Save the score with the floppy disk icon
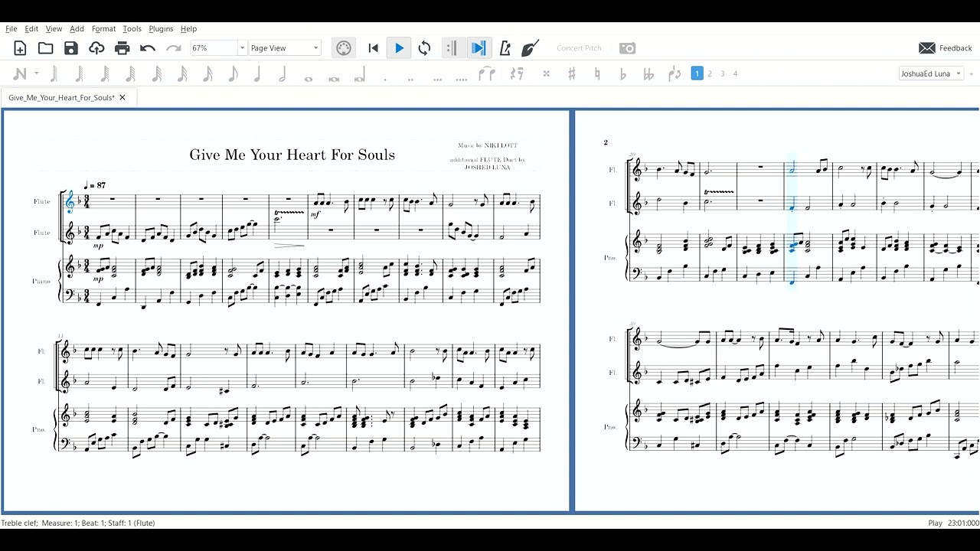The height and width of the screenshot is (551, 980). point(71,48)
